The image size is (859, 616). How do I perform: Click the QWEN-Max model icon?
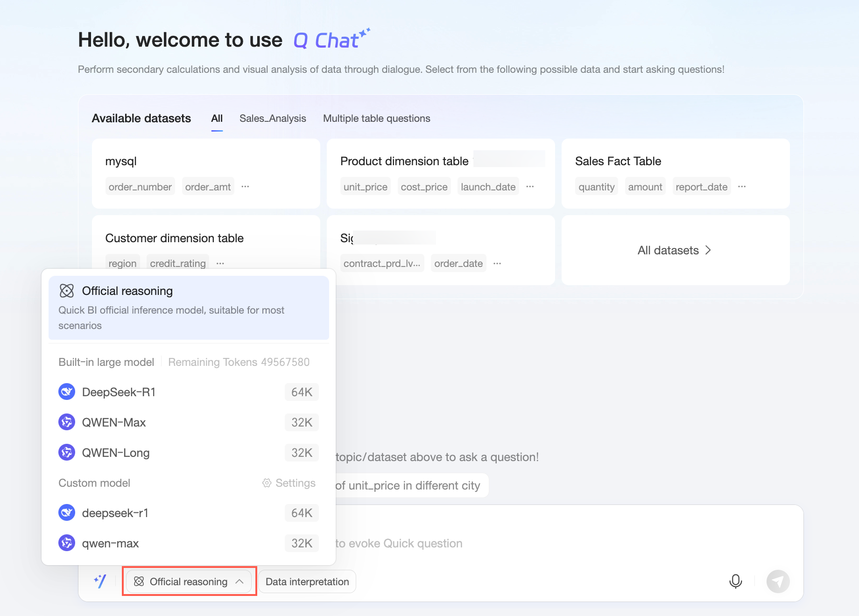(67, 422)
